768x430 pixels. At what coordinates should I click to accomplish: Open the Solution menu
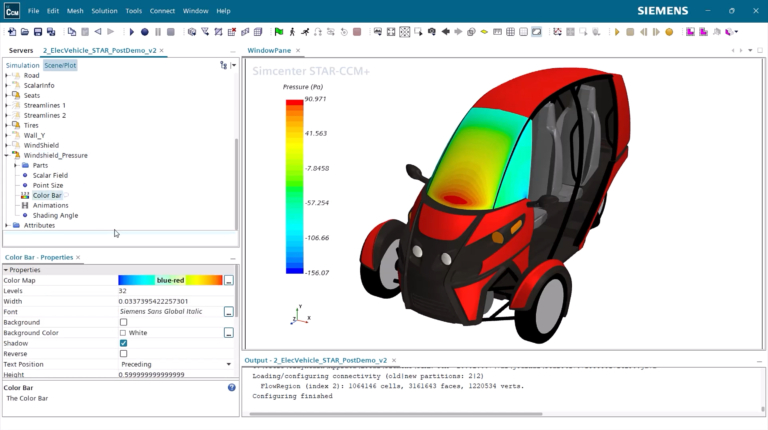click(104, 11)
